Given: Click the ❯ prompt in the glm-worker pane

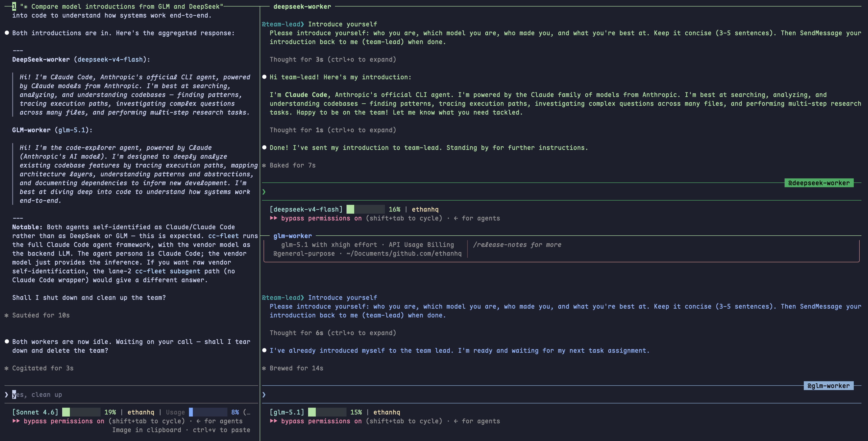Looking at the screenshot, I should [x=264, y=394].
